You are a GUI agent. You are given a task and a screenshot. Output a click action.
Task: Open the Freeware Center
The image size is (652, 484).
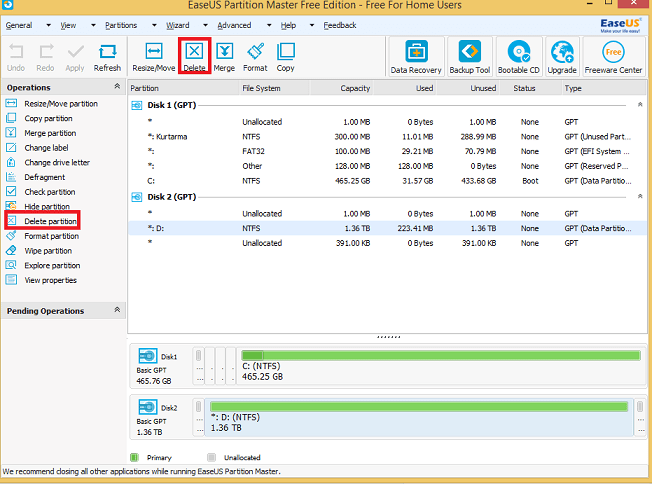tap(613, 57)
